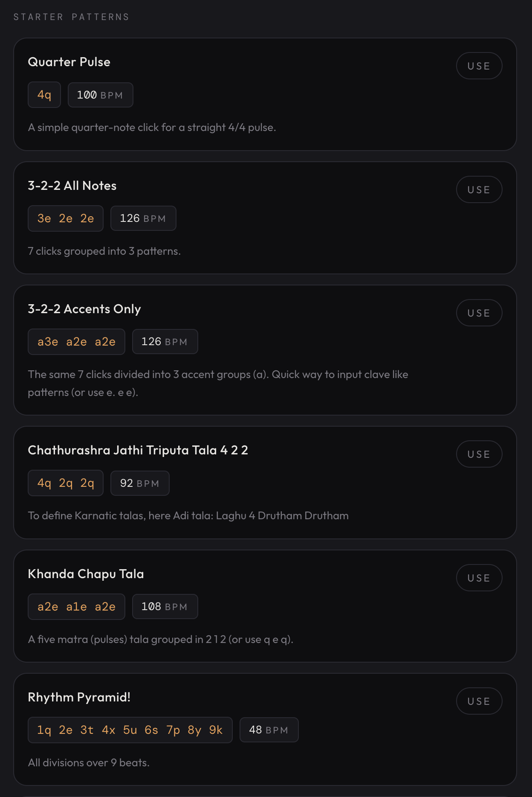Apply the 3-2-2 Accents Only pattern with USE
532x797 pixels.
pos(479,313)
